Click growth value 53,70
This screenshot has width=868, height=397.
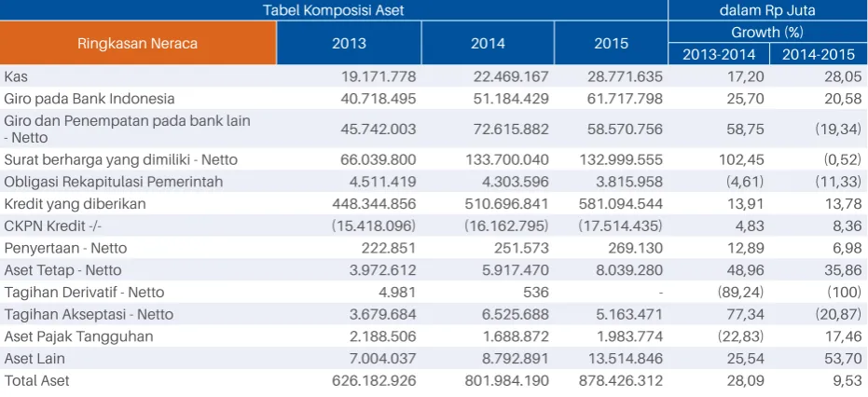(842, 359)
